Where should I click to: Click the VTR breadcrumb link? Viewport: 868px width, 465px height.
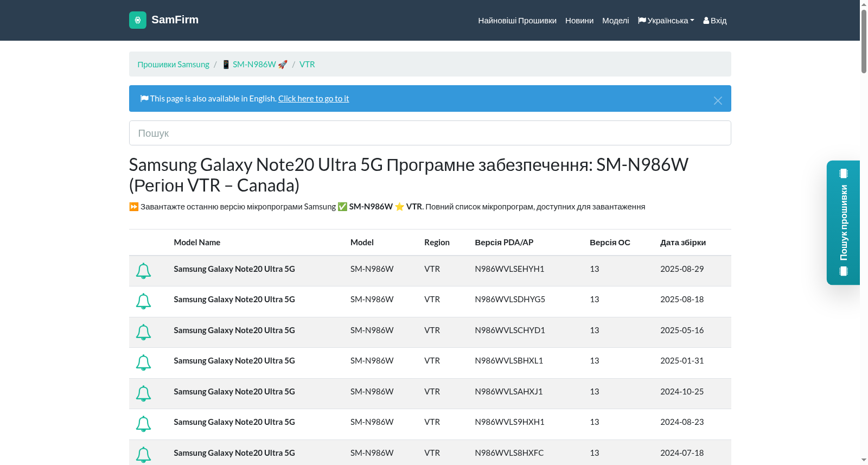[x=307, y=65]
